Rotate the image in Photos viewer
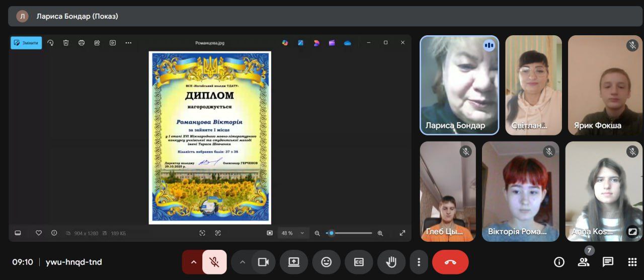This screenshot has height=280, width=644. (50, 43)
